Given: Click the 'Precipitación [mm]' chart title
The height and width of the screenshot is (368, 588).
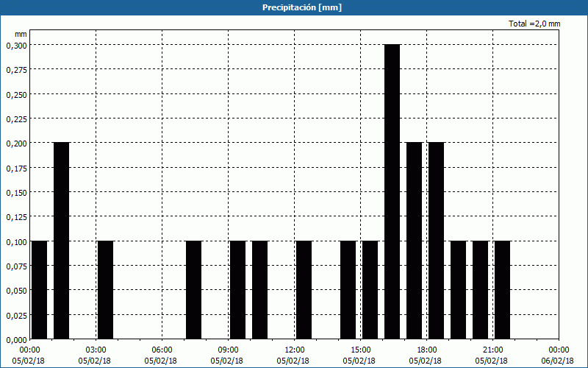Looking at the screenshot, I should (x=302, y=7).
